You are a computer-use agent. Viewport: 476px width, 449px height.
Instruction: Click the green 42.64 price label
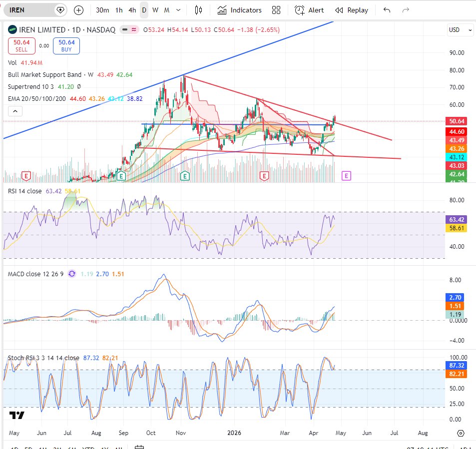coord(456,174)
